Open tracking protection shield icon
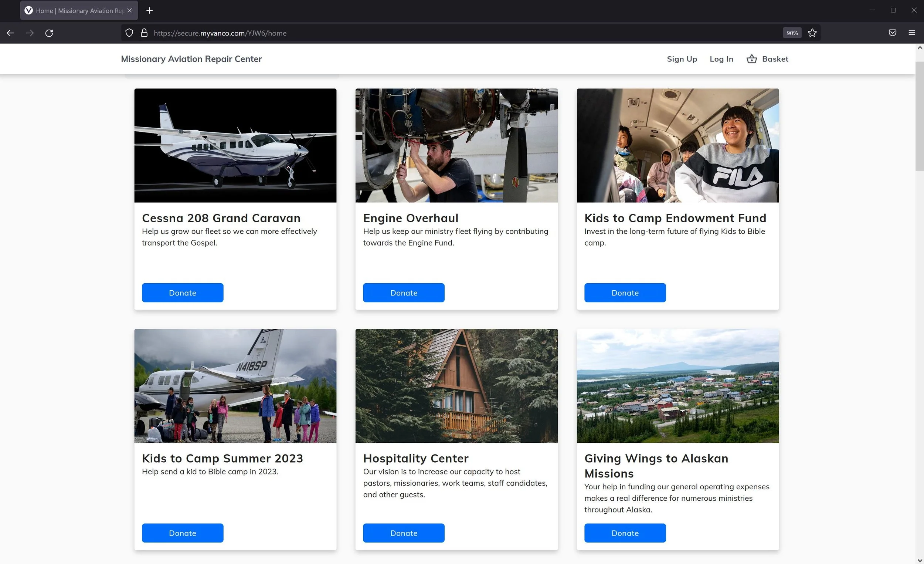The width and height of the screenshot is (924, 564). (129, 33)
